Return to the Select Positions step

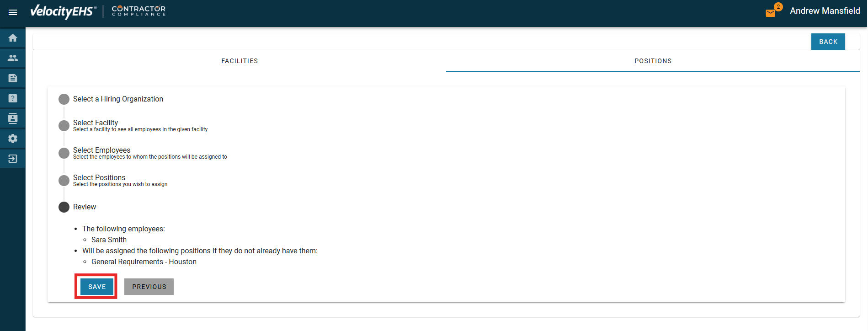coord(99,178)
